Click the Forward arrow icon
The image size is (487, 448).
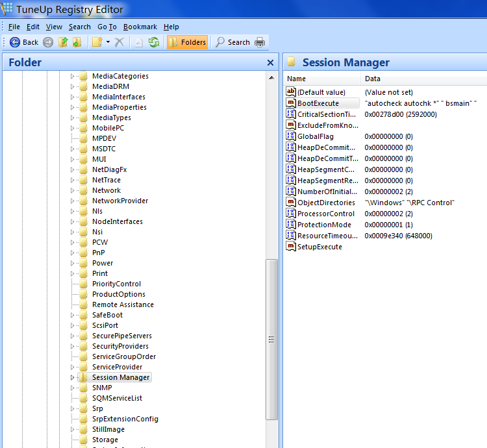48,42
